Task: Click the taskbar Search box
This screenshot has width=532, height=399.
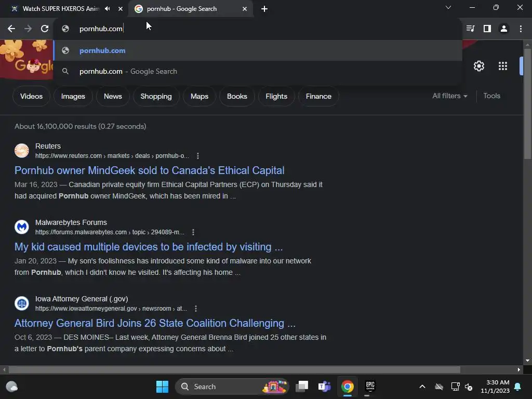Action: pos(232,387)
